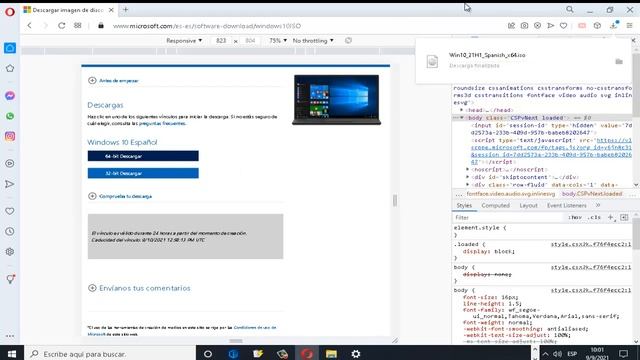This screenshot has height=360, width=640.
Task: Open Settings gear in taskbar
Action: [x=356, y=353]
